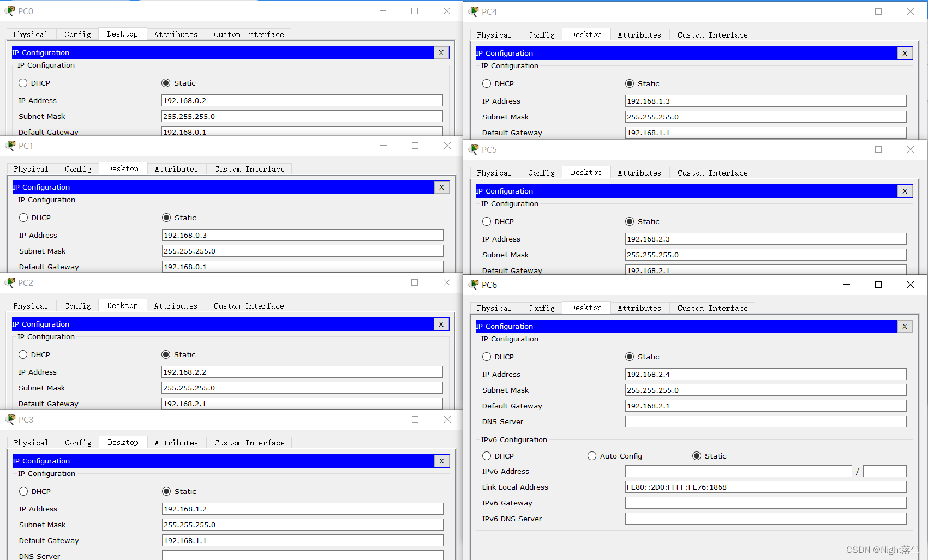Click the IPv6 DNS Server field in PC6

click(766, 519)
